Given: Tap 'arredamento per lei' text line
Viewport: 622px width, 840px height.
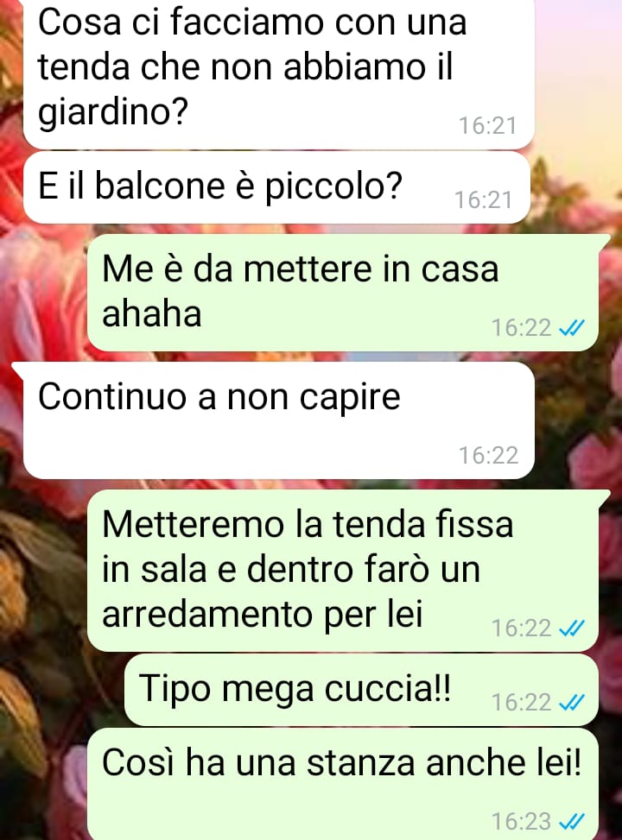Looking at the screenshot, I should click(x=263, y=614).
